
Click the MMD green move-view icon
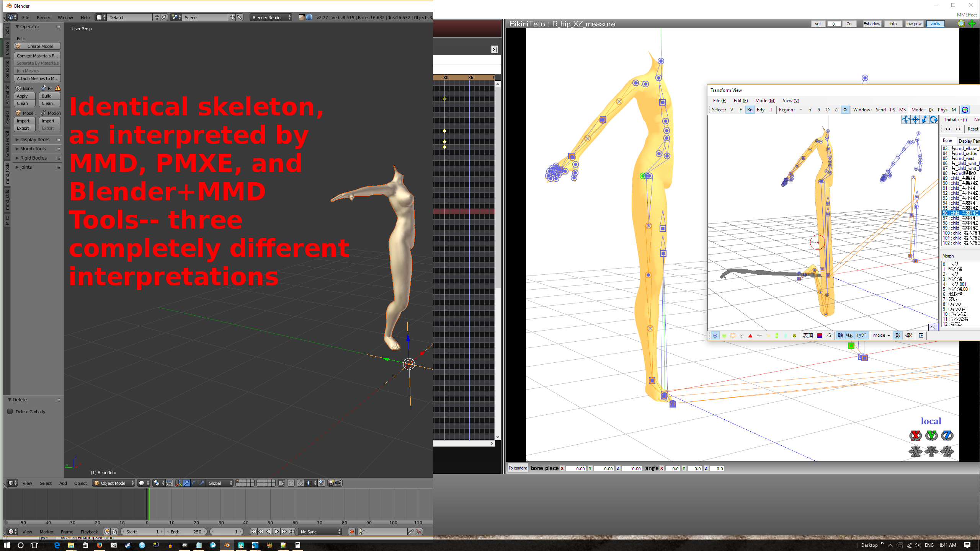(x=972, y=24)
